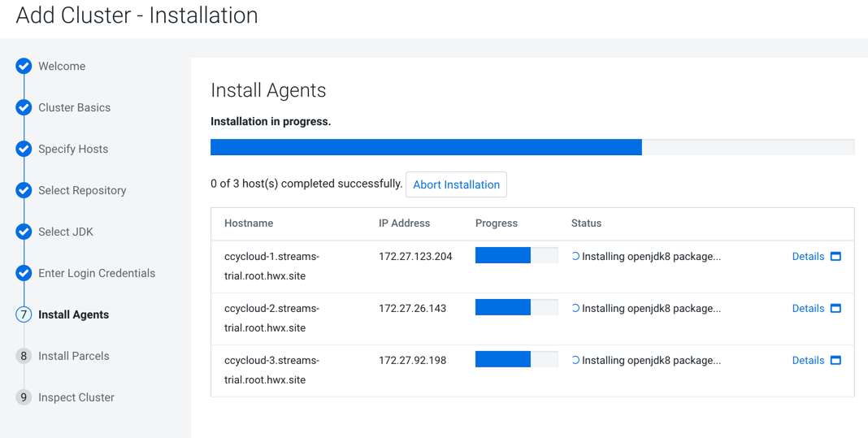Click the step 8 Install Parcels circle
This screenshot has width=868, height=438.
tap(24, 356)
